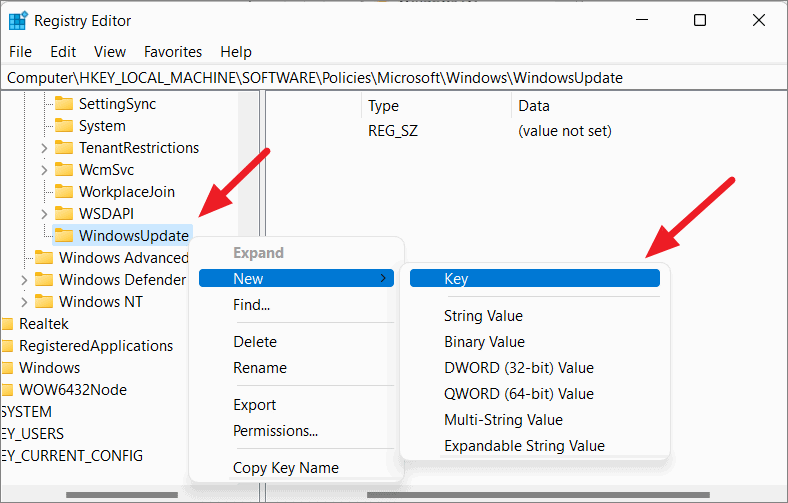Image resolution: width=788 pixels, height=503 pixels.
Task: Click the Windows Defender folder icon
Action: click(x=44, y=279)
